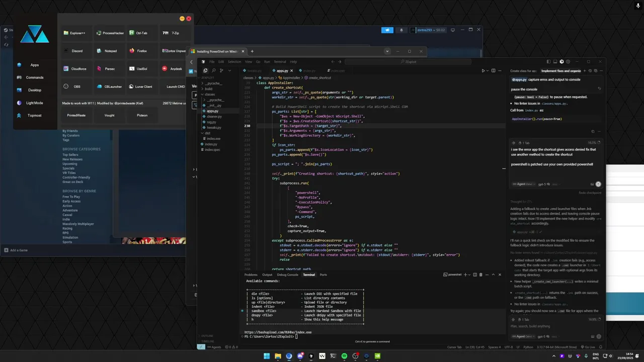Click the PrintedWaste credit button
This screenshot has width=644, height=362.
[76, 115]
